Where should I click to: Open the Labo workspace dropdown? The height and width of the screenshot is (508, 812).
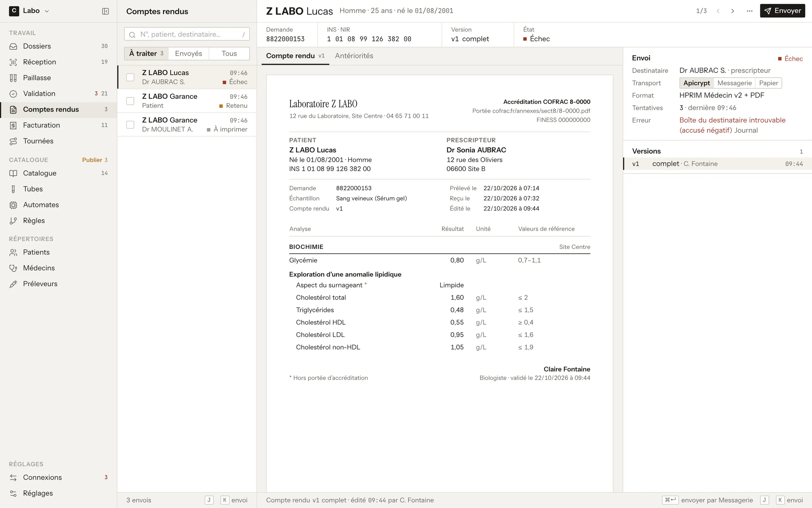(29, 11)
